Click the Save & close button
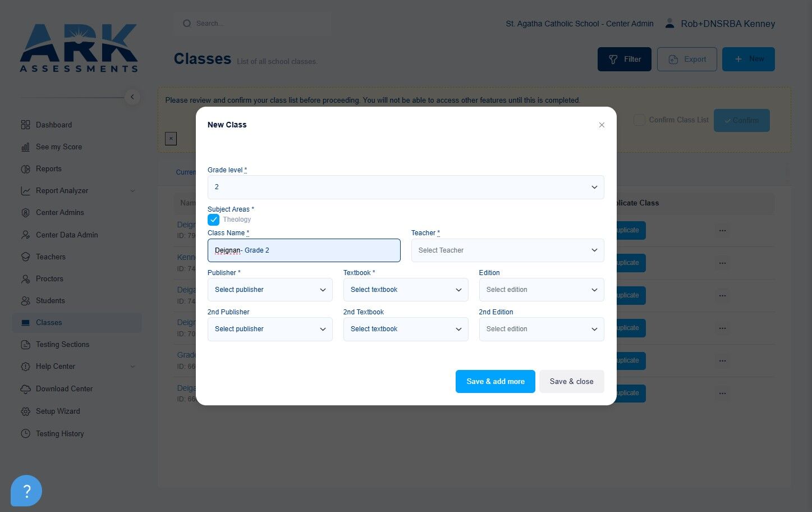Viewport: 812px width, 512px height. (x=571, y=381)
